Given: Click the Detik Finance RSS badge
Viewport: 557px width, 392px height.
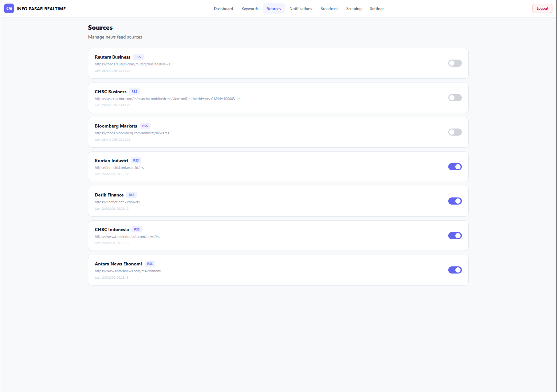Looking at the screenshot, I should (131, 195).
